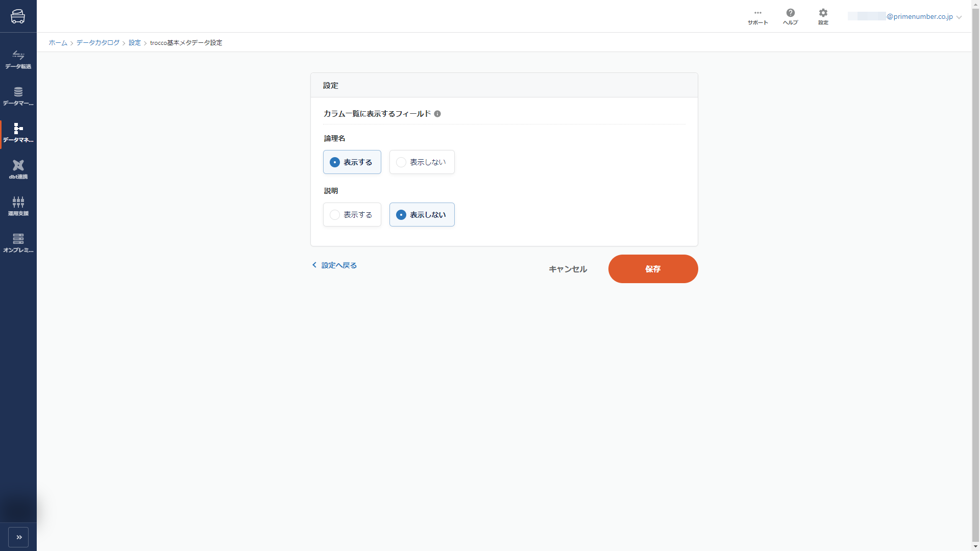Select 表示しない for 説明

click(x=422, y=215)
